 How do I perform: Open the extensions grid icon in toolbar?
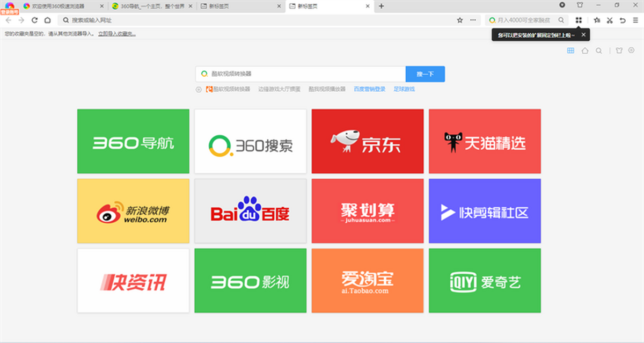tap(579, 20)
